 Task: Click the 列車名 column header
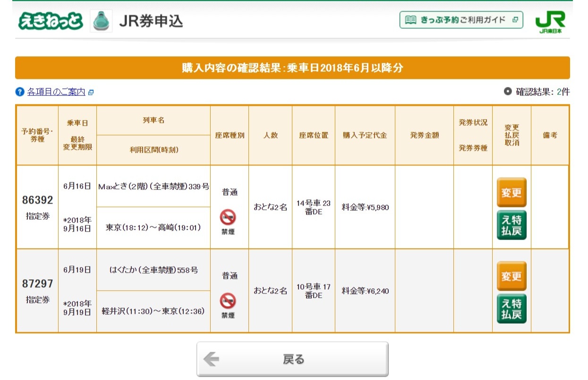pyautogui.click(x=153, y=121)
